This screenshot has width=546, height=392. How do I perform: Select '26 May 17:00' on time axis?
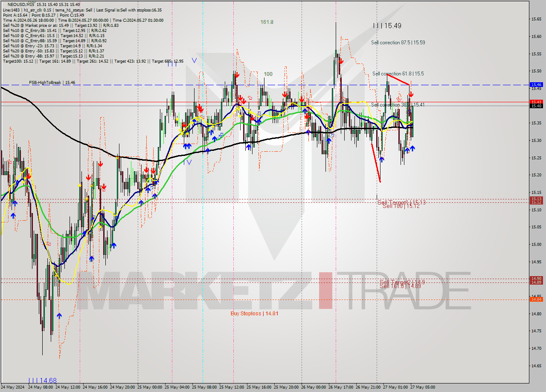click(340, 387)
